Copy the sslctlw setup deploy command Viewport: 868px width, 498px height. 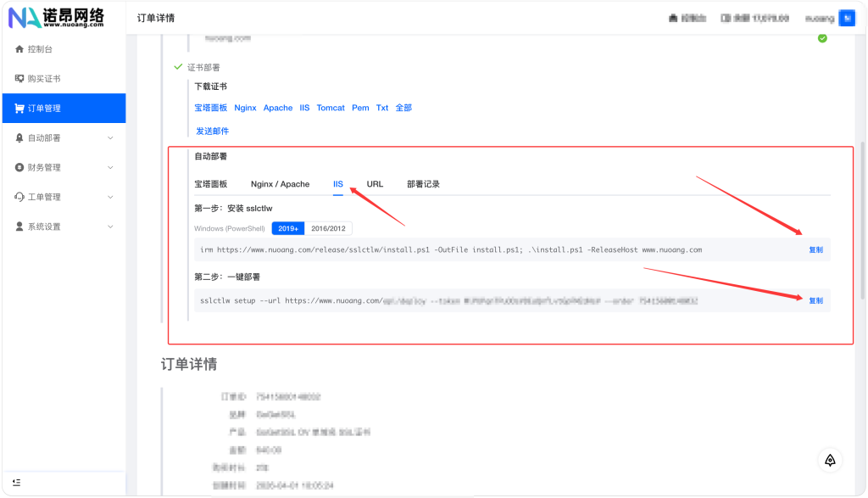[x=816, y=301]
